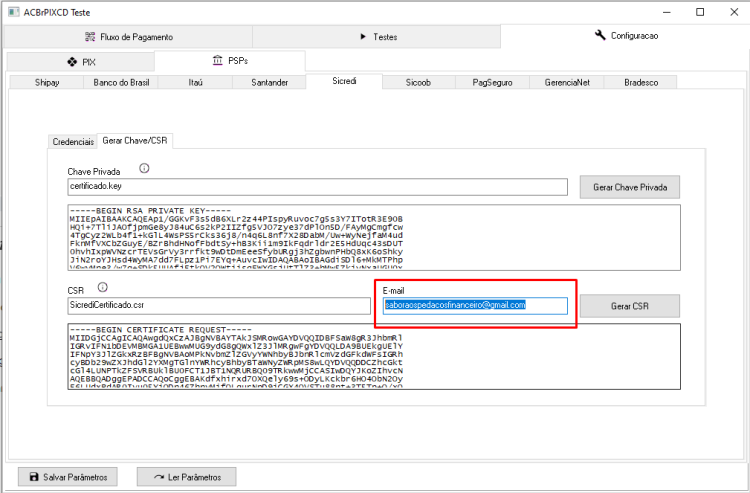
Task: Open the PIX settings tab
Action: (x=81, y=62)
